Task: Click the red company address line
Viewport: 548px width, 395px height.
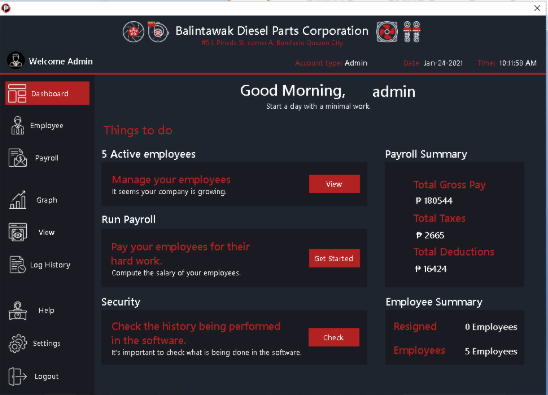Action: [x=272, y=43]
